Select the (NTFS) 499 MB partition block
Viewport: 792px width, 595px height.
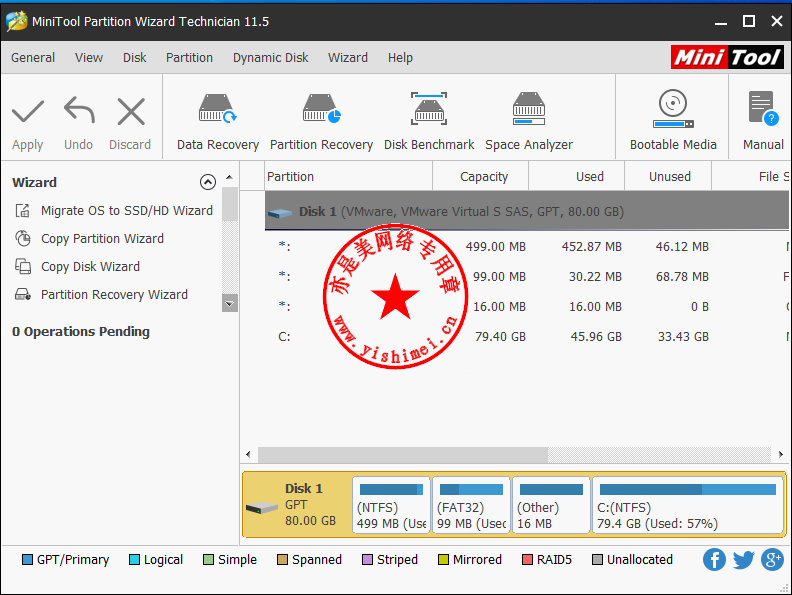[391, 505]
